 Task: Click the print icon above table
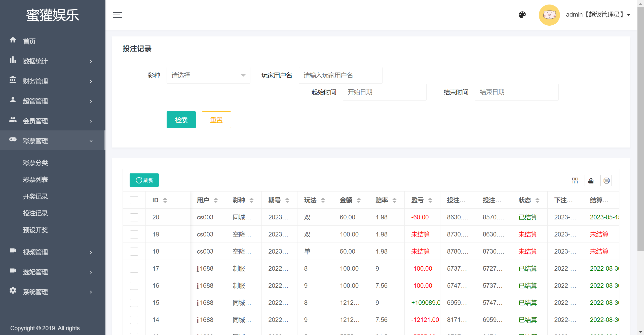606,180
